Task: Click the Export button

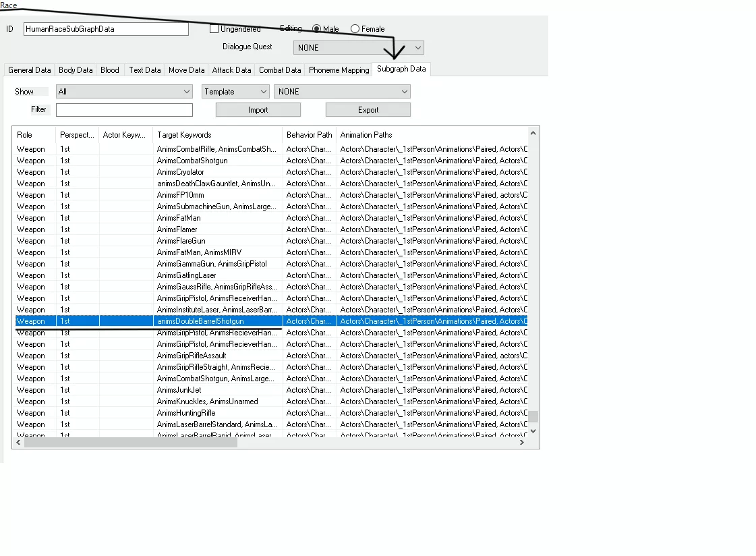Action: click(x=368, y=110)
